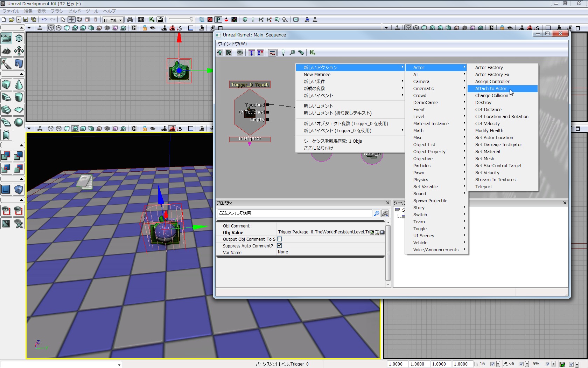Click the parent sequence up-arrow icon in Kismet

point(220,53)
